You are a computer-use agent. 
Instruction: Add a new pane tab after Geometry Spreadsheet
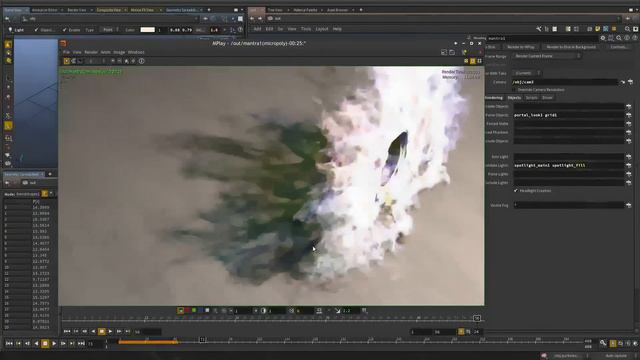(x=209, y=10)
